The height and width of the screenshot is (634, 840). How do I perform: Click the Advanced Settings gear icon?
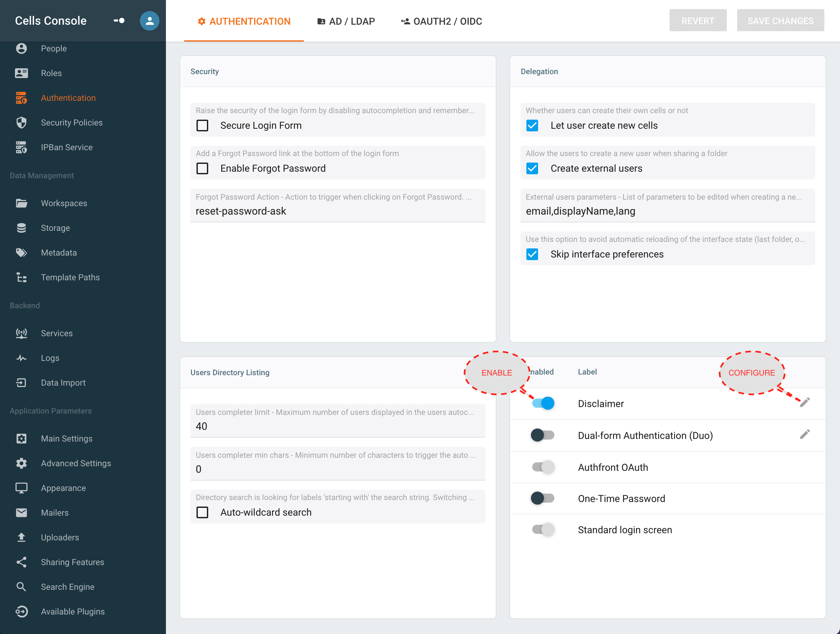pos(21,463)
